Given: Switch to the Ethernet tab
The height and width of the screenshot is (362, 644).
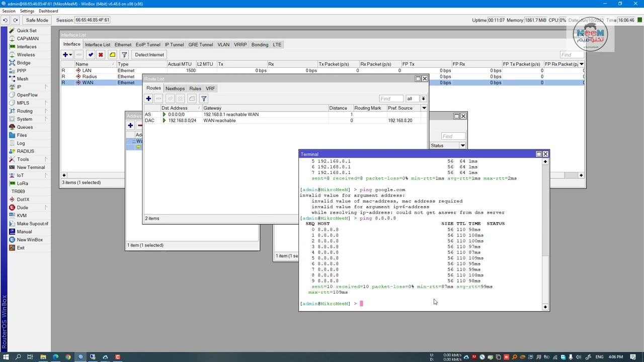Looking at the screenshot, I should tap(123, 45).
